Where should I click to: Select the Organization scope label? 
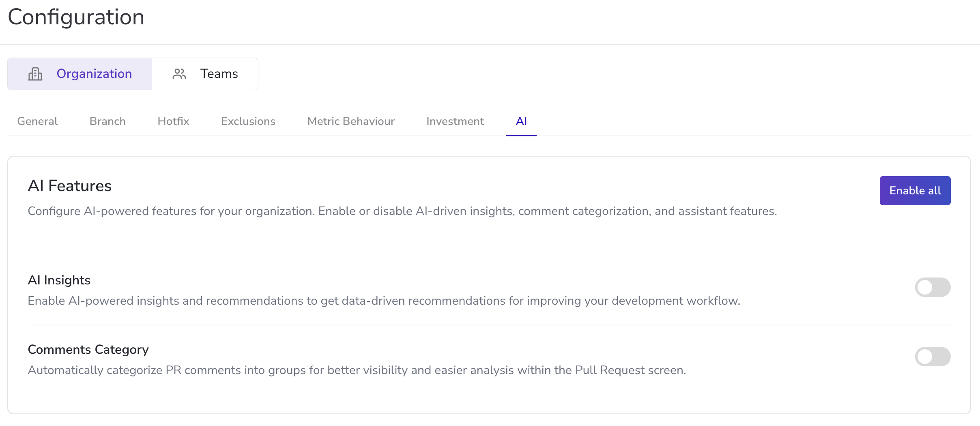(x=94, y=74)
